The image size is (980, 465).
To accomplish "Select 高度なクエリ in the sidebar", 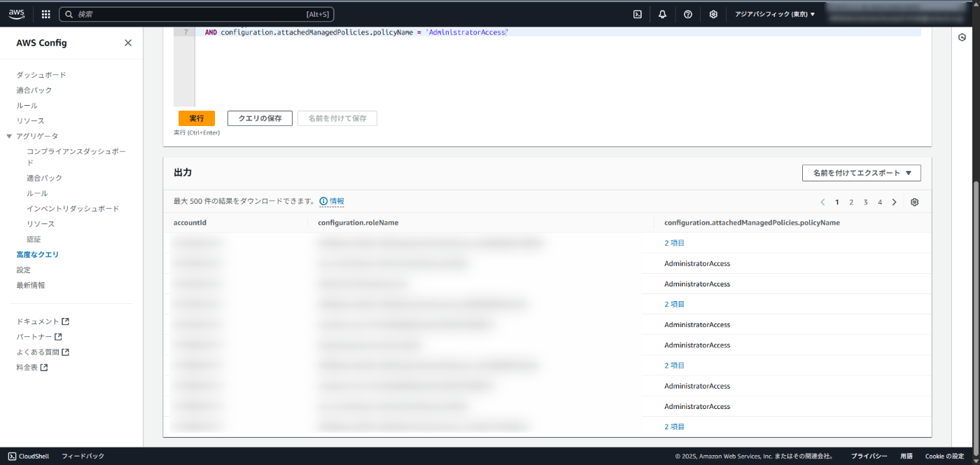I will [38, 255].
